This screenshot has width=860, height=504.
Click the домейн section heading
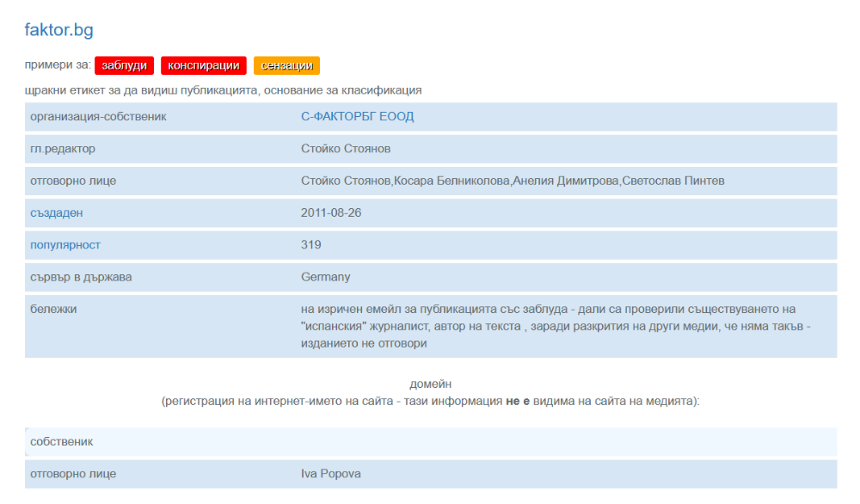(x=431, y=384)
